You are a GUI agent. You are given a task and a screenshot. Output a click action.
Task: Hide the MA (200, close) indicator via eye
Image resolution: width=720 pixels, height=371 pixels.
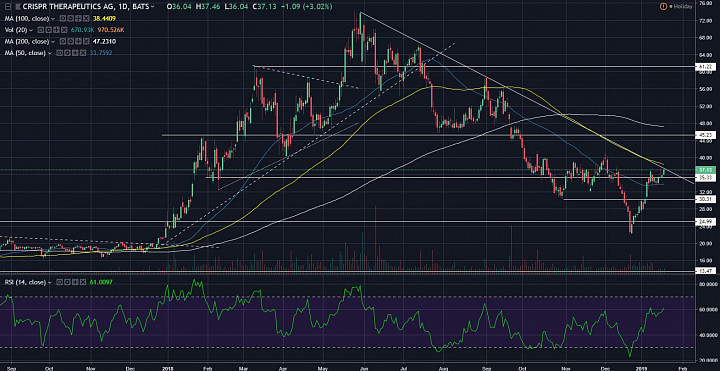[63, 41]
